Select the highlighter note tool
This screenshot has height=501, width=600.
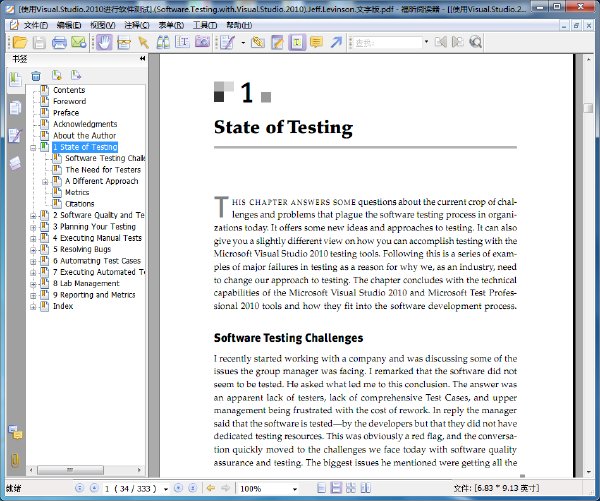pyautogui.click(x=277, y=42)
